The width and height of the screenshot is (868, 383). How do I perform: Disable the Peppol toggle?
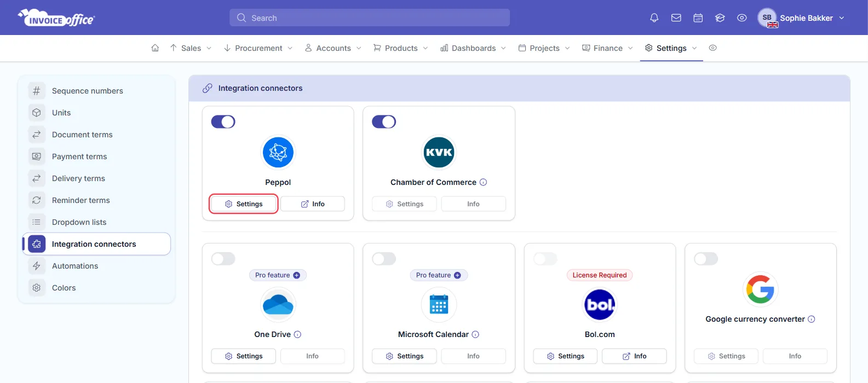(223, 121)
